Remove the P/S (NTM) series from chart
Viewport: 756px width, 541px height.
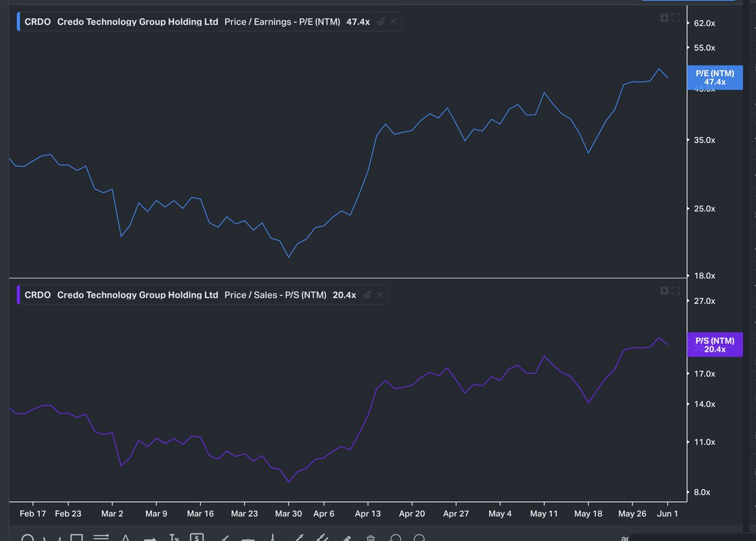[380, 294]
